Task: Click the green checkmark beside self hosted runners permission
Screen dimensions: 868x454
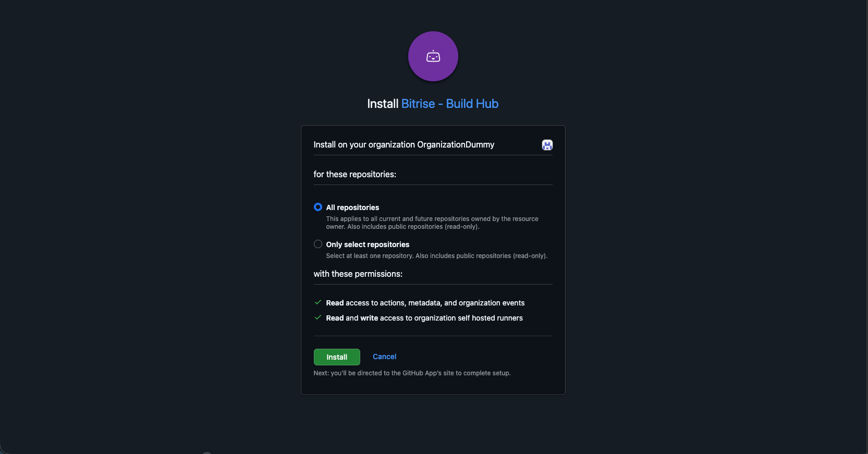Action: (318, 317)
